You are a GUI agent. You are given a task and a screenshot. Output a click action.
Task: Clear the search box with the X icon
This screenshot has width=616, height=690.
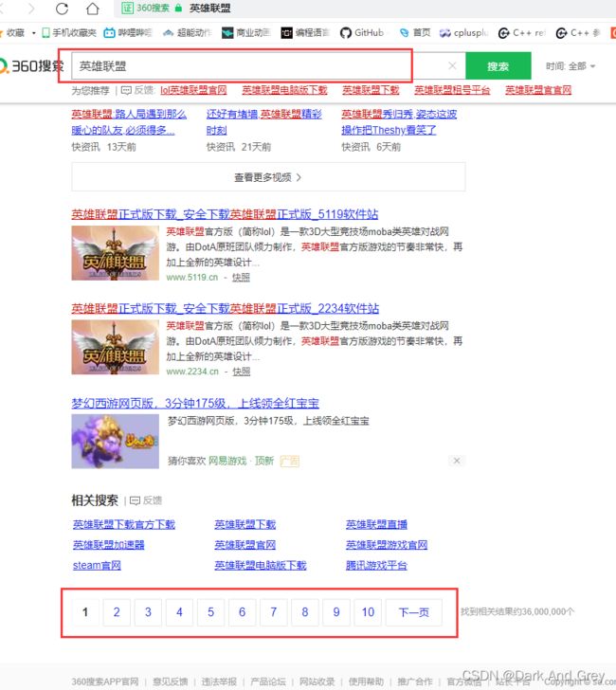(x=452, y=65)
